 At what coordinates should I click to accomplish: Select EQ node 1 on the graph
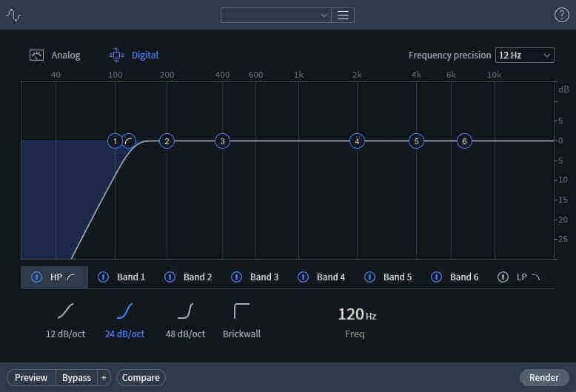[115, 141]
